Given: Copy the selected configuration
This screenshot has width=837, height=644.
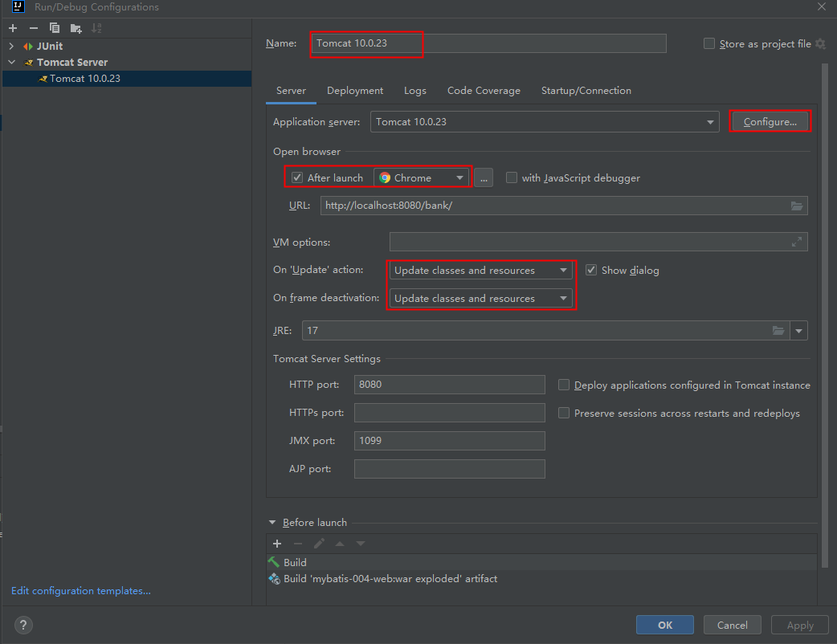Looking at the screenshot, I should (x=55, y=28).
